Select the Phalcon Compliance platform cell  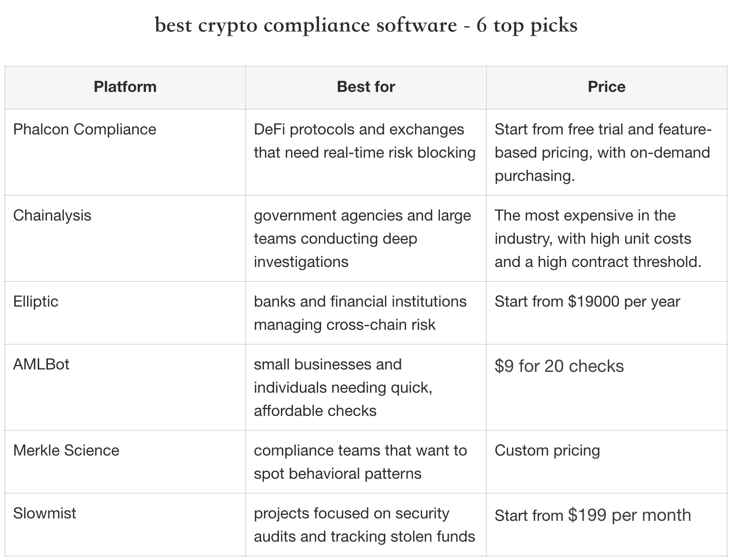(x=85, y=130)
